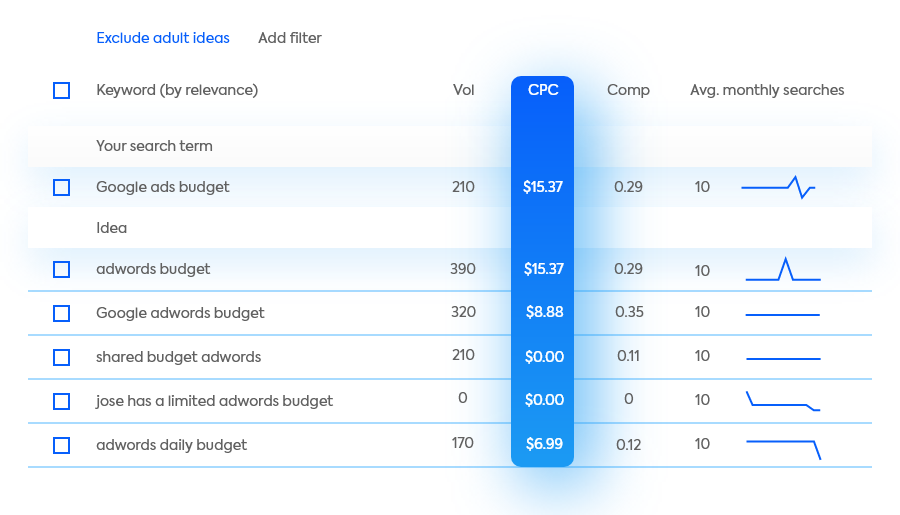
Task: Click the Your search term section label
Action: [154, 146]
